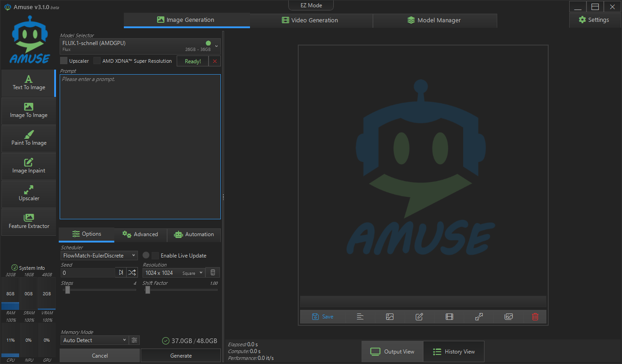This screenshot has width=622, height=364.
Task: Click the 37.0GB / 48.0GB memory text
Action: pyautogui.click(x=194, y=341)
